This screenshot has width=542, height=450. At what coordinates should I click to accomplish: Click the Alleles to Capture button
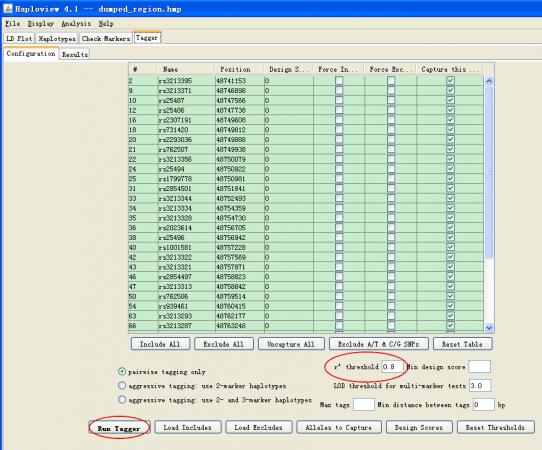(339, 427)
